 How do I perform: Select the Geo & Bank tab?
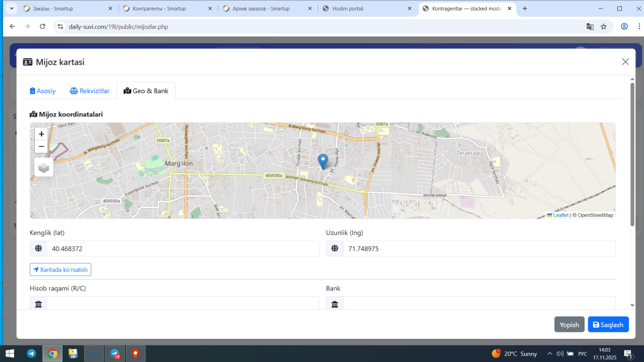(146, 91)
